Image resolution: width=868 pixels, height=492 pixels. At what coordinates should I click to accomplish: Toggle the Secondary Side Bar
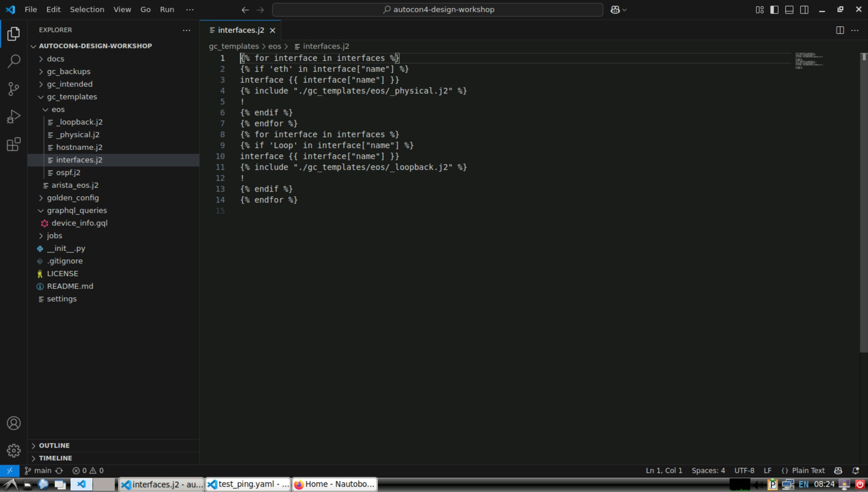tap(804, 10)
